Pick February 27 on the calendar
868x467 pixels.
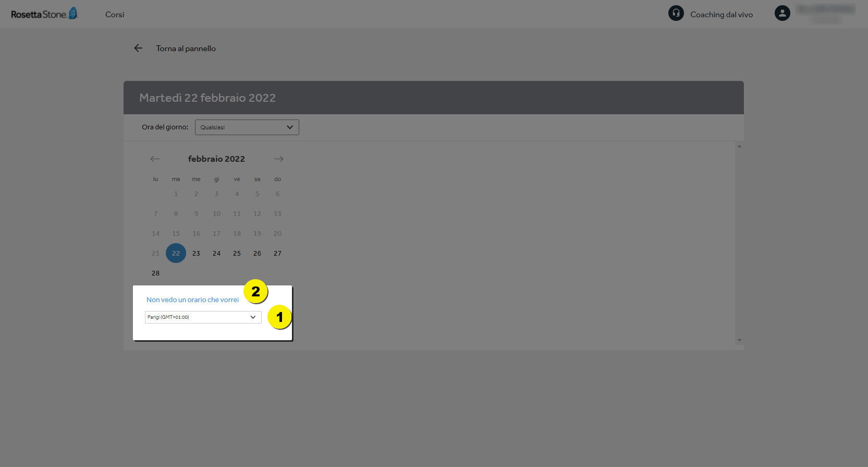[x=277, y=253]
